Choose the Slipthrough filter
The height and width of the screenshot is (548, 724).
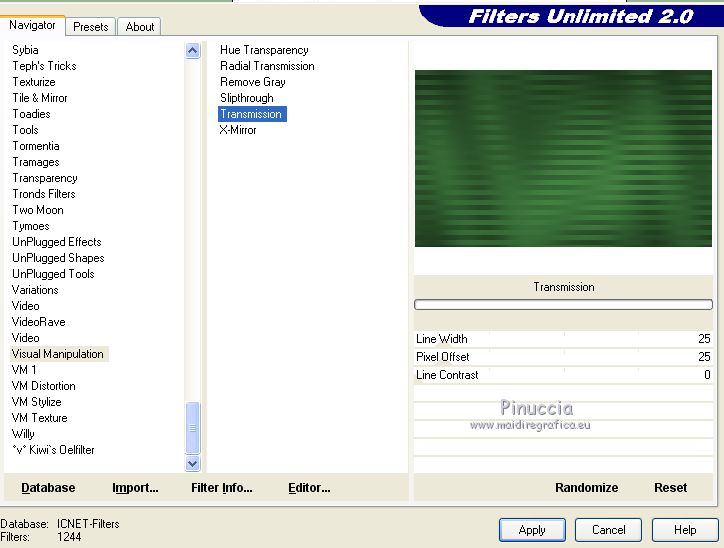tap(247, 98)
